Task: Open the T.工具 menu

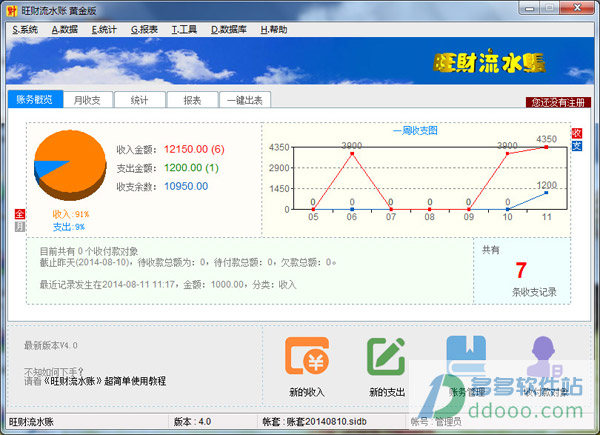Action: pyautogui.click(x=184, y=29)
